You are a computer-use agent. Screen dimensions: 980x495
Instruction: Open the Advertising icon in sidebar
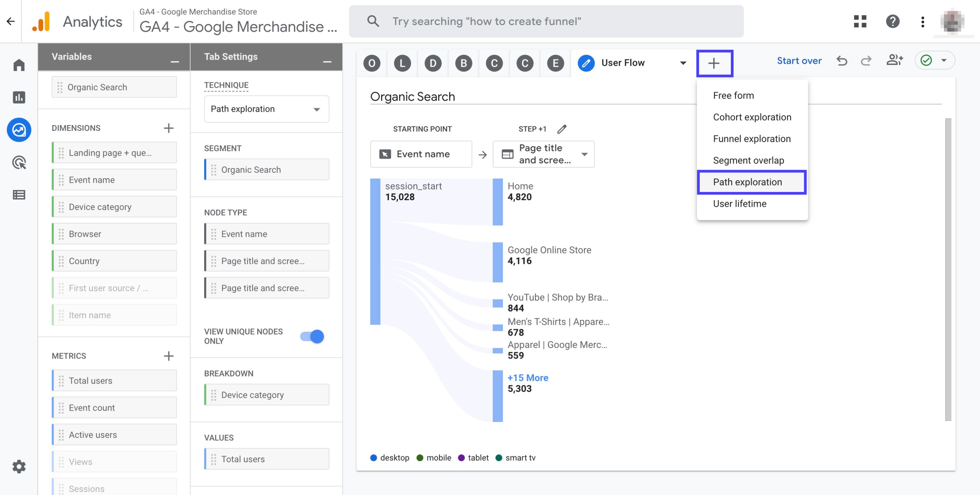[x=19, y=162]
